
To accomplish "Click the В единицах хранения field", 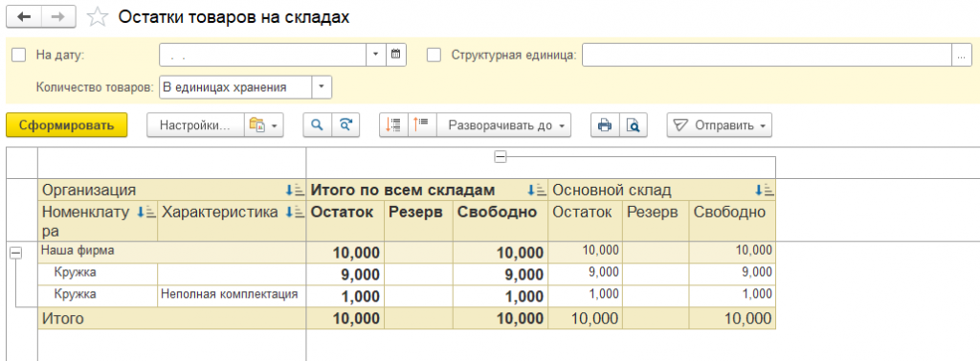I will click(235, 87).
